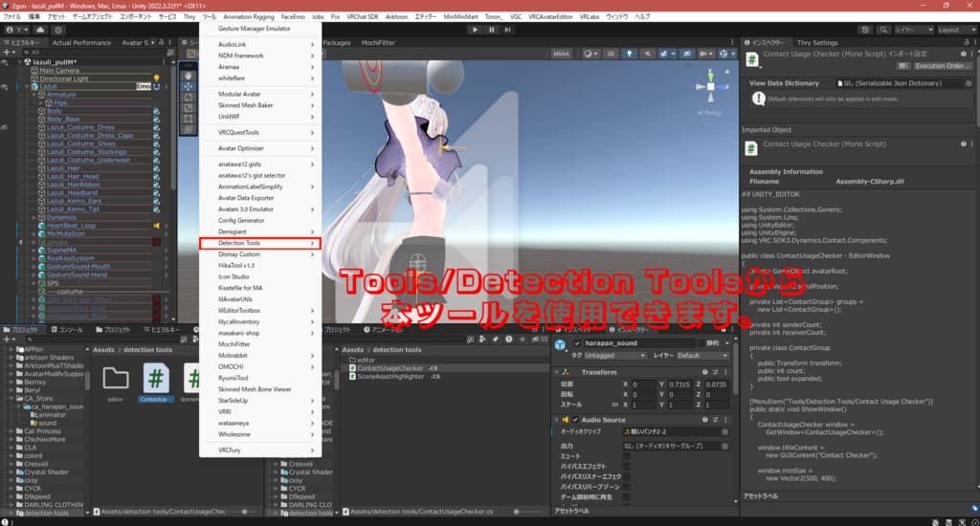Click the Pause button in the toolbar
980x526 pixels.
pyautogui.click(x=491, y=30)
